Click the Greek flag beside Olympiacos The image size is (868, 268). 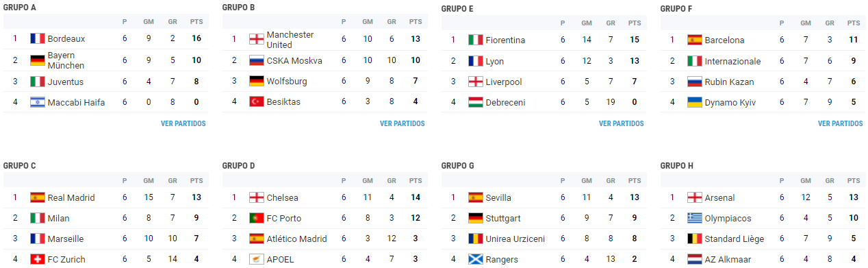tap(695, 218)
